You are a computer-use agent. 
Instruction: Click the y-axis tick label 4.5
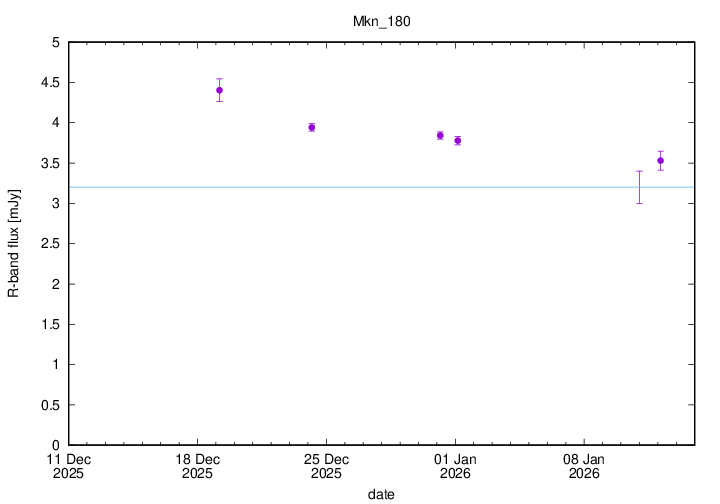49,82
